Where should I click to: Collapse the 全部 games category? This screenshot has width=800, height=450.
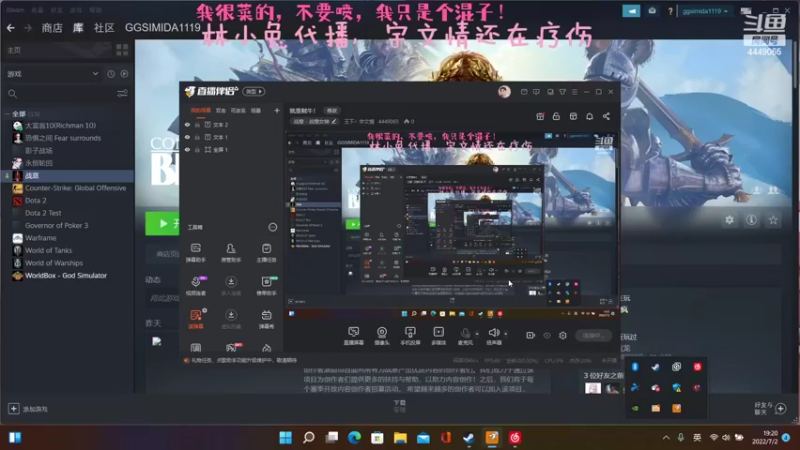[7, 114]
